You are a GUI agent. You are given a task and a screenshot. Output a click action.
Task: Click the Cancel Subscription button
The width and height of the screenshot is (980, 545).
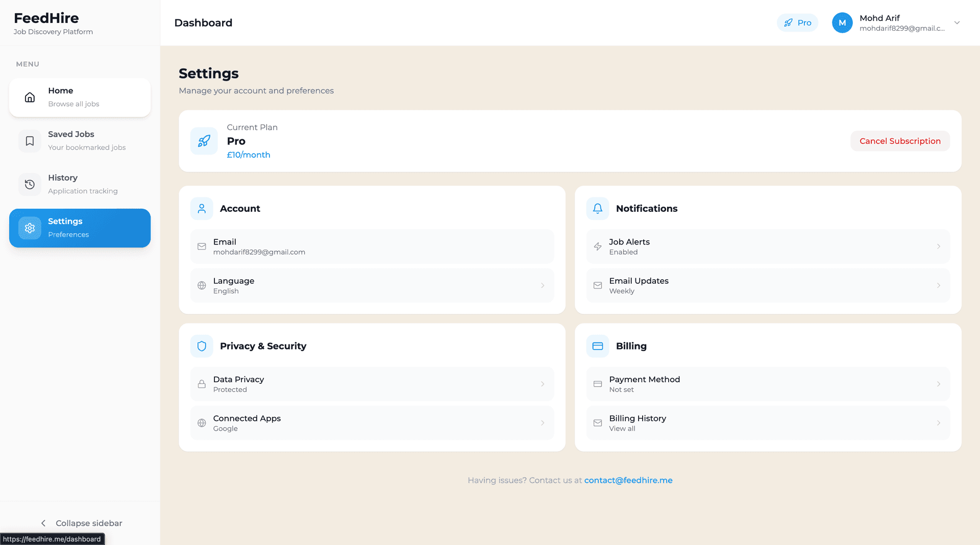pos(900,141)
